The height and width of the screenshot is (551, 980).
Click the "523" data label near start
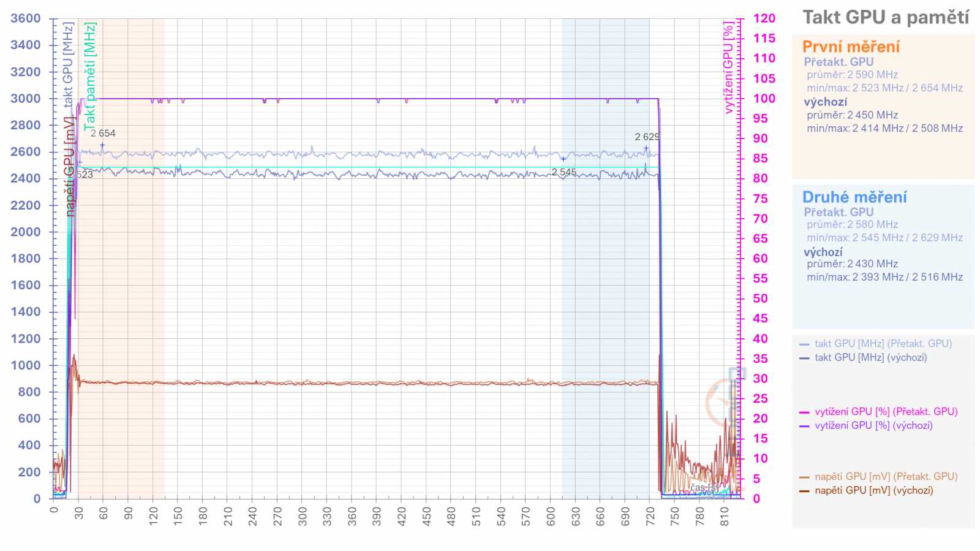pos(85,175)
